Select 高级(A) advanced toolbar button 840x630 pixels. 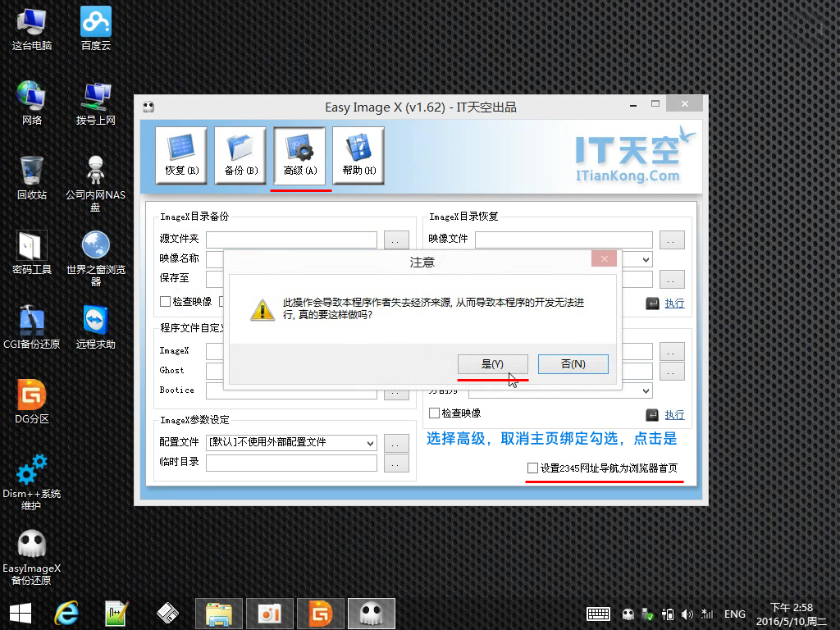click(299, 155)
